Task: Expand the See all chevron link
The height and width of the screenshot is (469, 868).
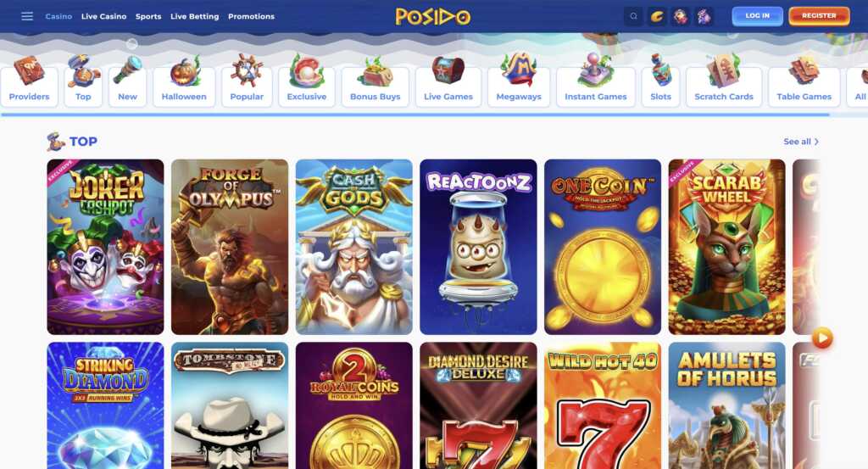Action: point(800,142)
